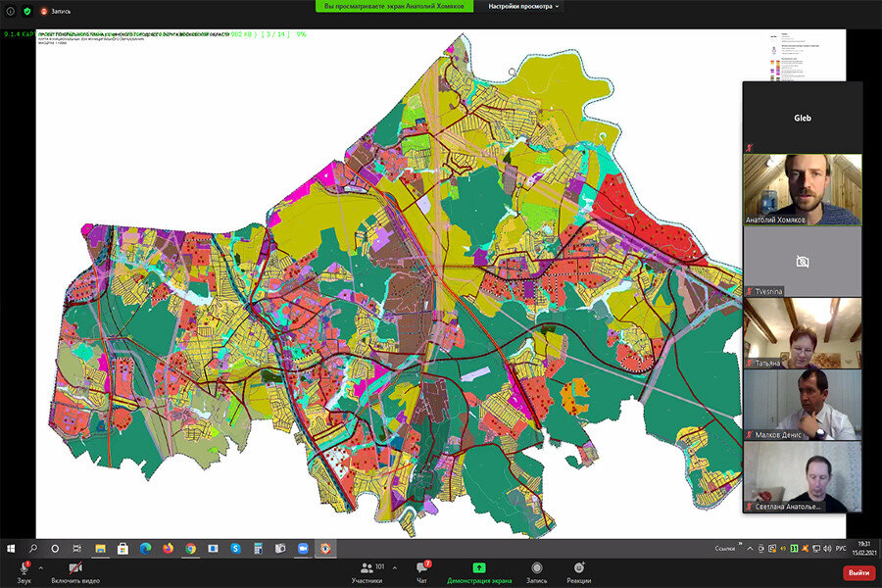Image resolution: width=882 pixels, height=588 pixels.
Task: Open volume control in system tray
Action: pos(827,548)
